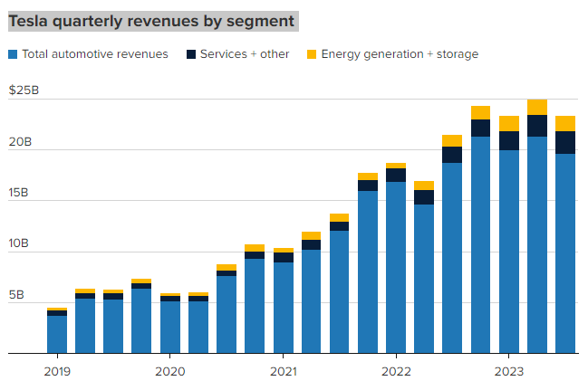Click the '2020' x-axis label
This screenshot has width=588, height=381.
tap(169, 372)
